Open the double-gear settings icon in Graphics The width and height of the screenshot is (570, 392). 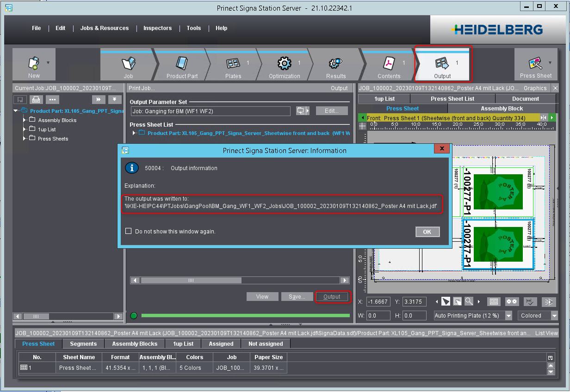(512, 301)
